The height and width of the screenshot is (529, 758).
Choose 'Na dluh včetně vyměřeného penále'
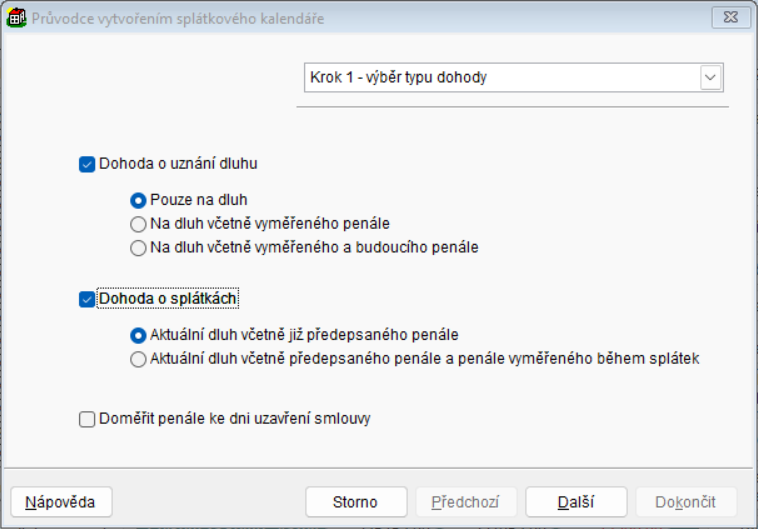click(x=139, y=223)
